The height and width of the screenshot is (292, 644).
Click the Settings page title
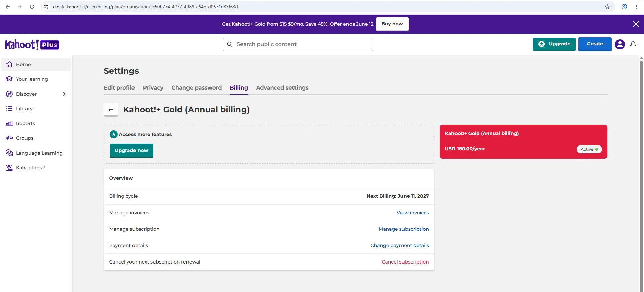click(x=121, y=71)
